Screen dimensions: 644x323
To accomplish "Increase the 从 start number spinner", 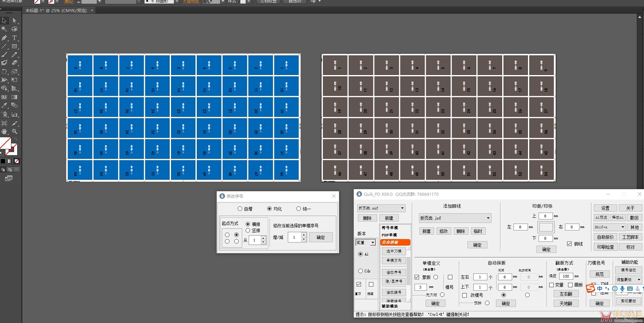I will tap(263, 238).
